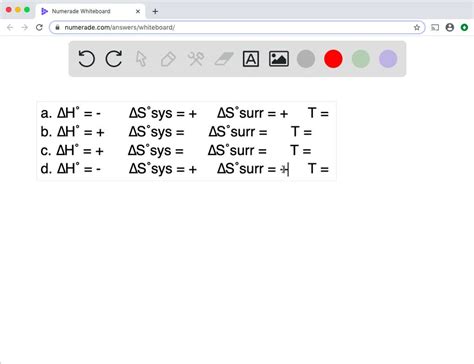Click the site lock icon

click(57, 27)
